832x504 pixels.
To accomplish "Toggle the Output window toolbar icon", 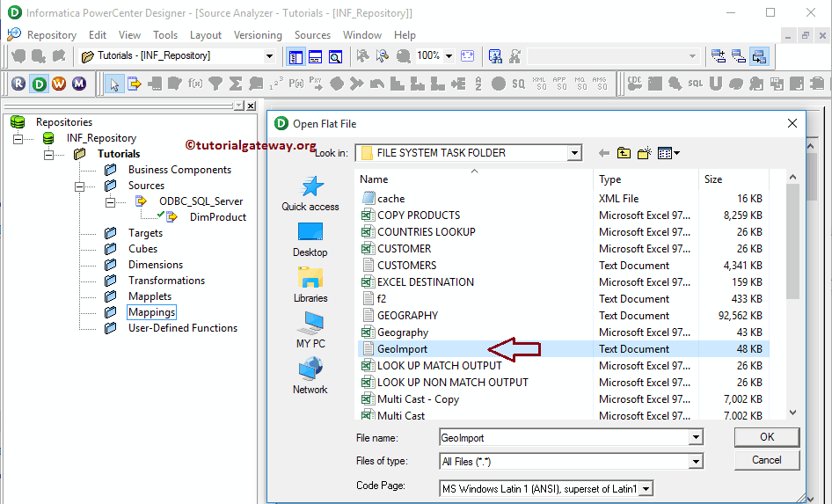I will [315, 56].
